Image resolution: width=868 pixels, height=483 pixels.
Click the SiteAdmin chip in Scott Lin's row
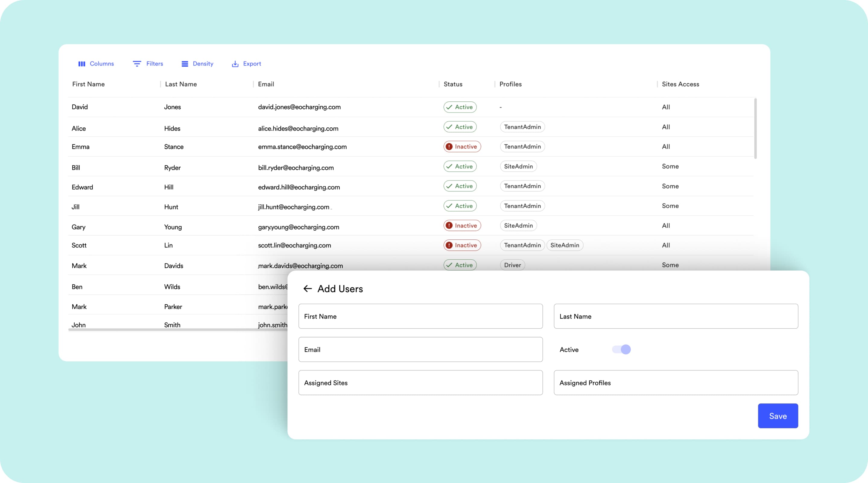565,245
